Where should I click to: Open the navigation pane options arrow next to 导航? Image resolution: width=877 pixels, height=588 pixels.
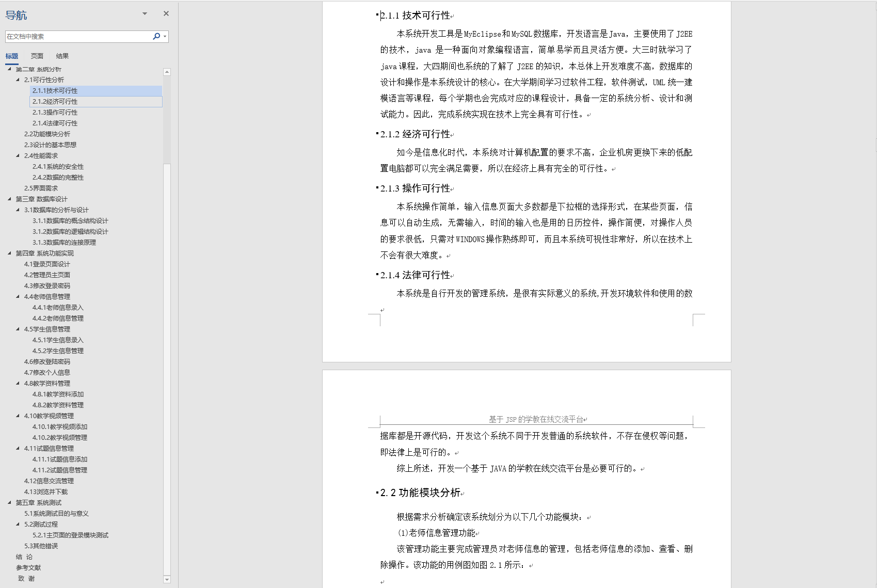pyautogui.click(x=144, y=13)
